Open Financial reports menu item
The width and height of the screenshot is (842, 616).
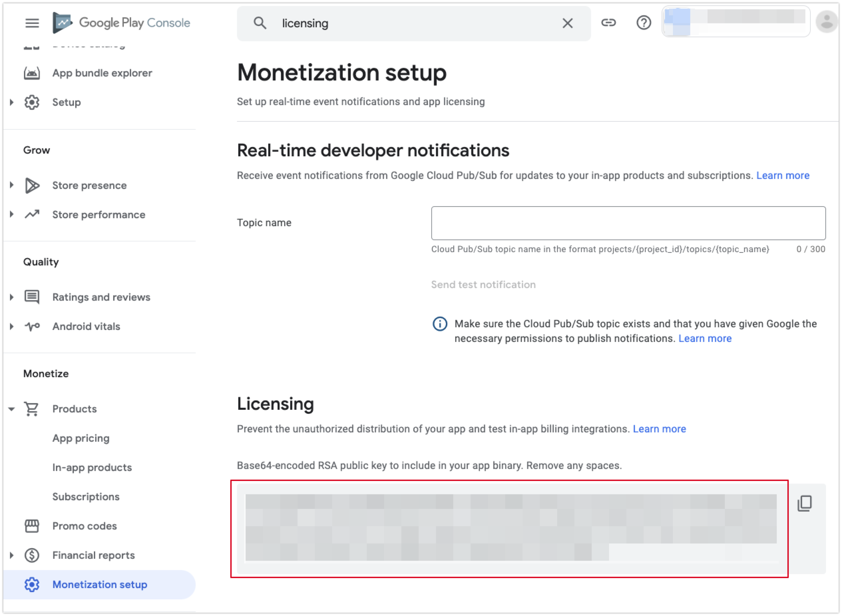[x=94, y=555]
